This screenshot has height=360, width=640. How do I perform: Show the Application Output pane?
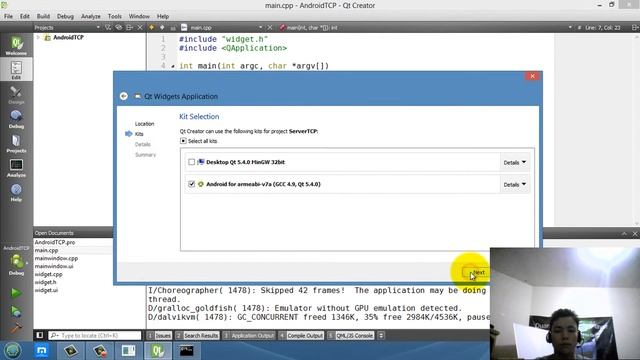(x=249, y=335)
